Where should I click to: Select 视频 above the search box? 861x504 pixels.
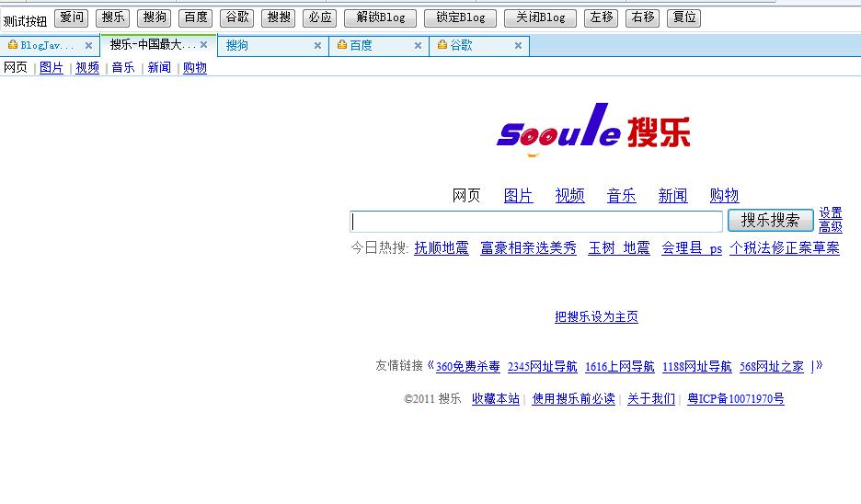point(570,196)
